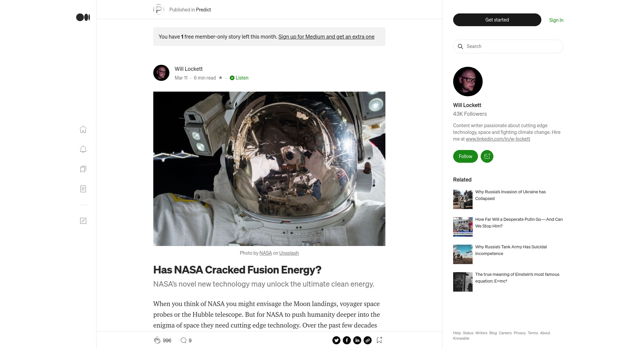The width and height of the screenshot is (644, 349).
Task: Share the article on Facebook
Action: (347, 340)
